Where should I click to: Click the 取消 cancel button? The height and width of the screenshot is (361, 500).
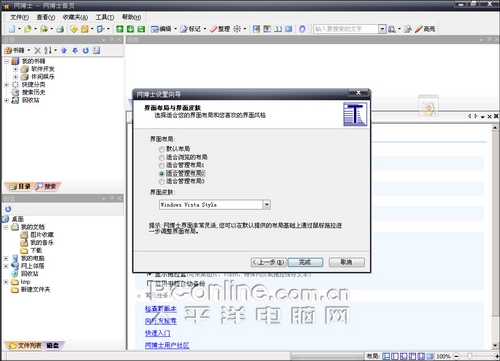[346, 262]
